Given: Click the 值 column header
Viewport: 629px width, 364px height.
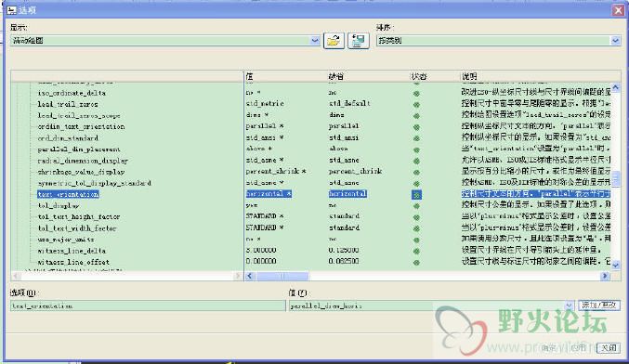Looking at the screenshot, I should (x=249, y=76).
